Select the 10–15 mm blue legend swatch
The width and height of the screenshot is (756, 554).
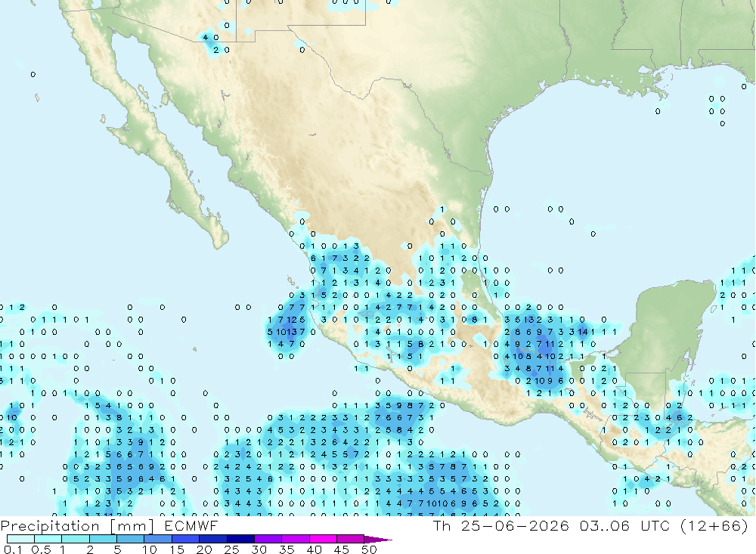pos(158,539)
